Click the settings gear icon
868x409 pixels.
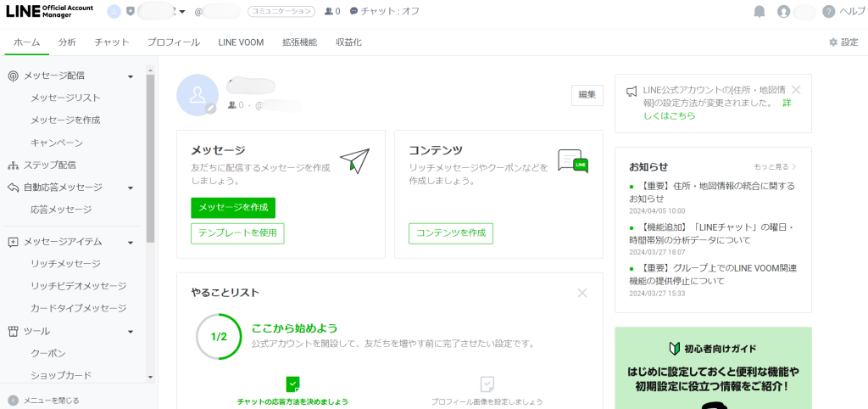(833, 42)
